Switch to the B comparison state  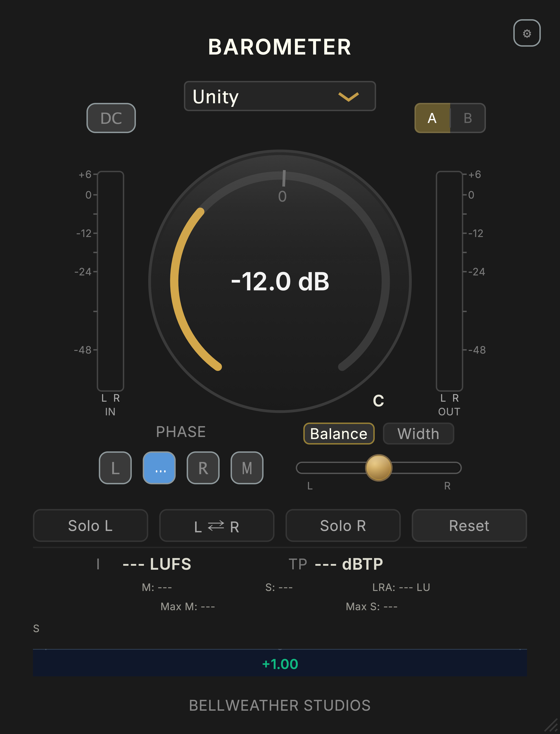468,118
